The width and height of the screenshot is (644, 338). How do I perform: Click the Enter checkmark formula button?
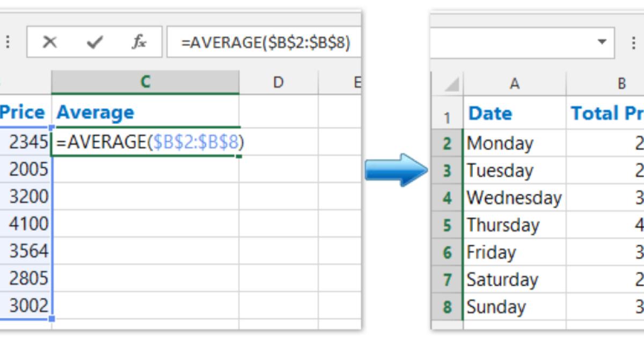click(94, 42)
